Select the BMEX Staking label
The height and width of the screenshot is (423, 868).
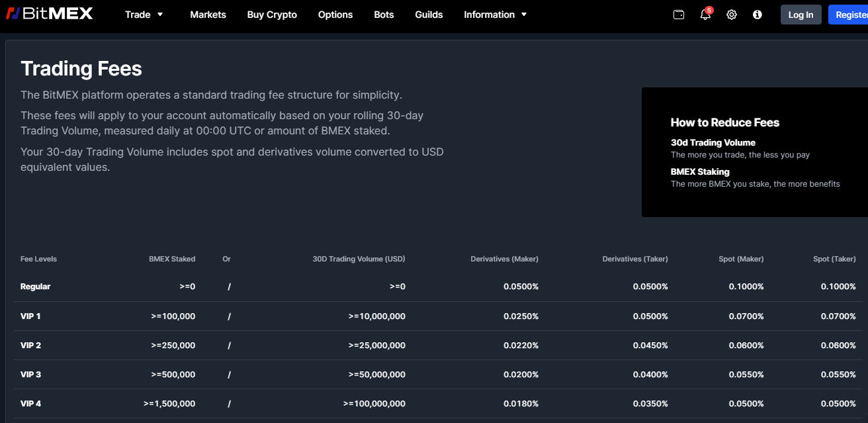click(700, 171)
